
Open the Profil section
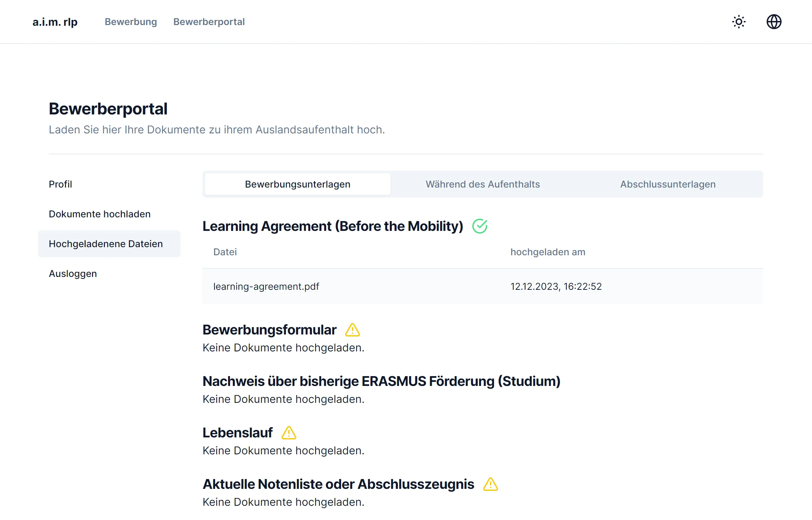click(61, 184)
